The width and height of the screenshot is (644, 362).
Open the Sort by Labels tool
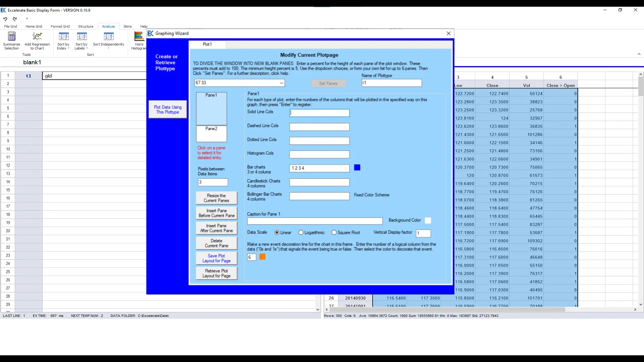coord(82,41)
